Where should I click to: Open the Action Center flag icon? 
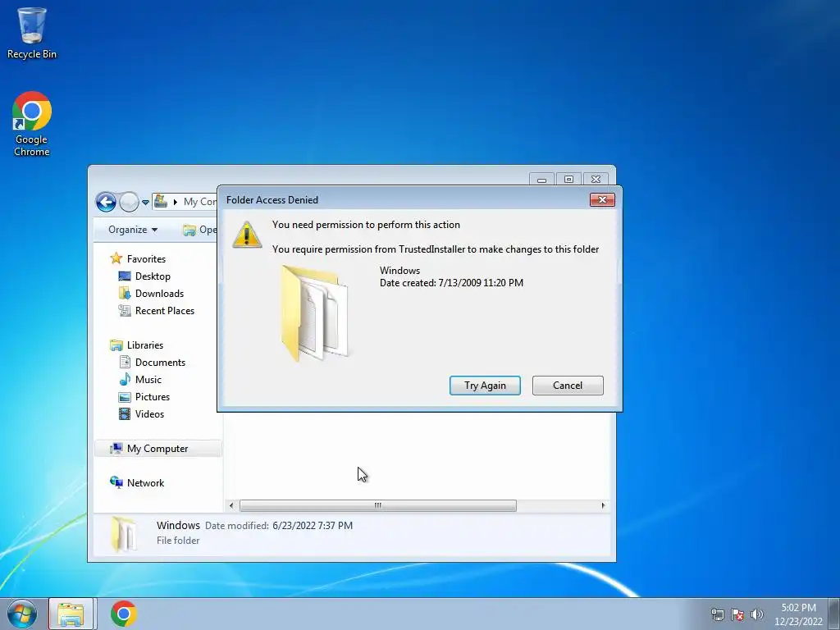pos(737,614)
